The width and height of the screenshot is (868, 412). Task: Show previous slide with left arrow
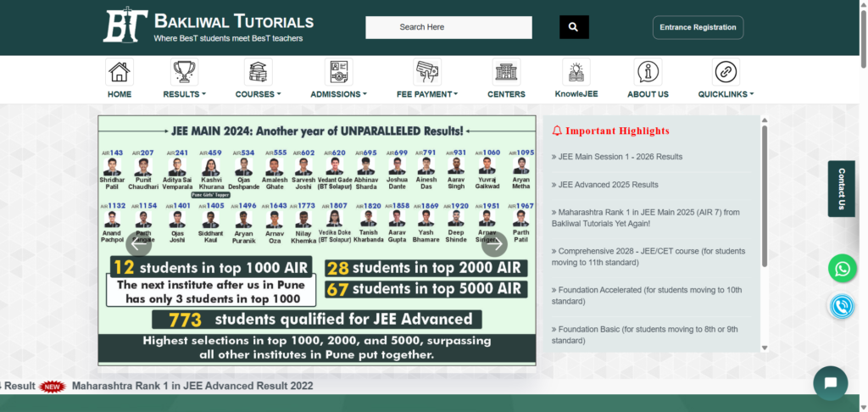(x=138, y=243)
